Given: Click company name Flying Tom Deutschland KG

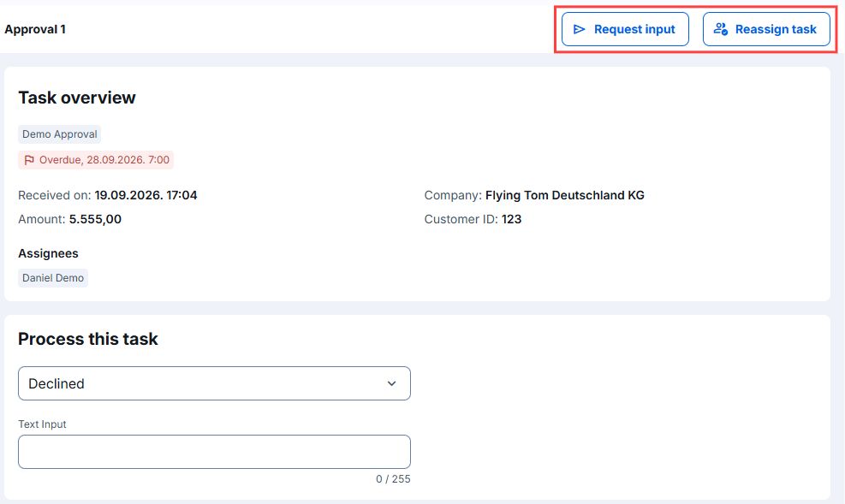Looking at the screenshot, I should point(565,195).
